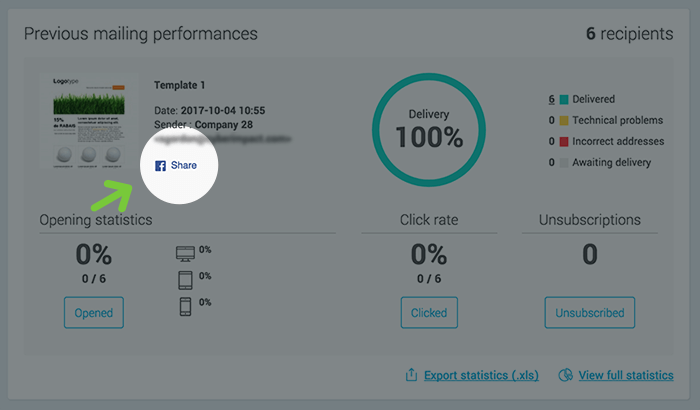Click the desktop monitor device icon
Image resolution: width=700 pixels, height=410 pixels.
coord(185,251)
